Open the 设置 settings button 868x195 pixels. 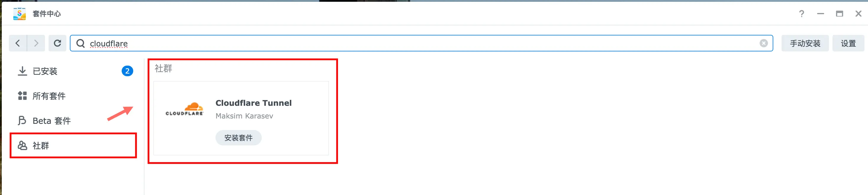click(848, 43)
